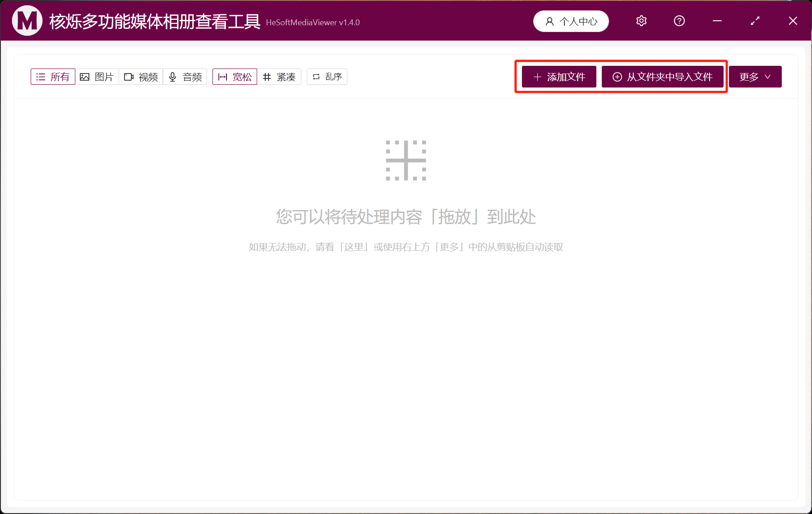
Task: Toggle the 宽松 layout mode
Action: tap(235, 77)
